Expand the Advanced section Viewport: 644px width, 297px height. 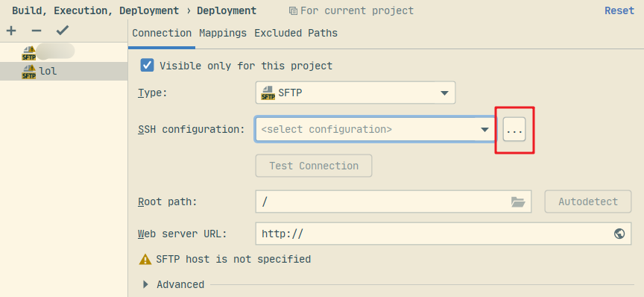coord(145,284)
